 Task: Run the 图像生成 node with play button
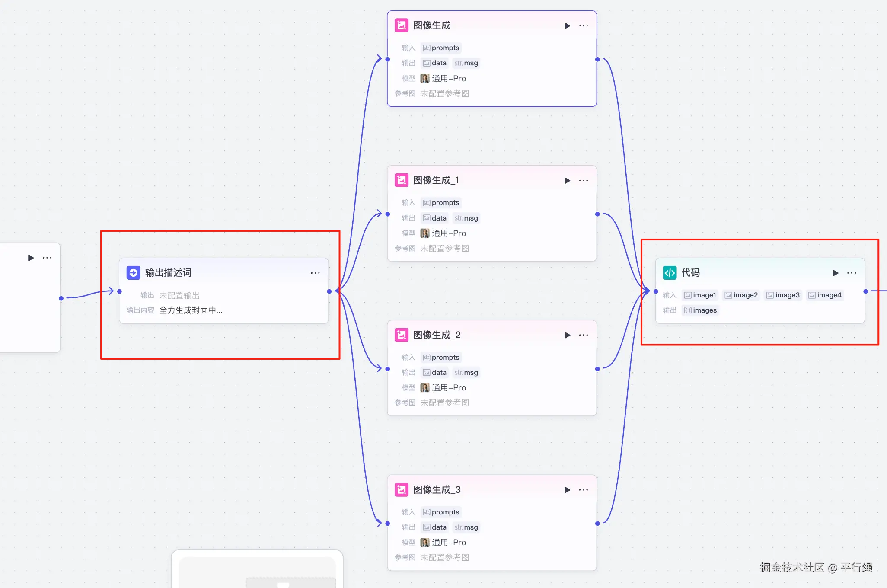point(567,26)
